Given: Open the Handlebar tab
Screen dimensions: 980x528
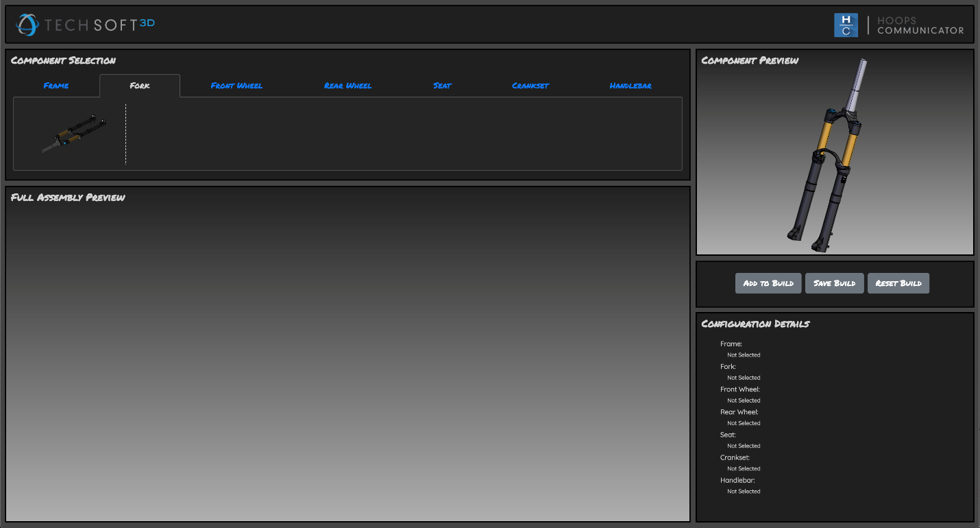Looking at the screenshot, I should pyautogui.click(x=630, y=86).
